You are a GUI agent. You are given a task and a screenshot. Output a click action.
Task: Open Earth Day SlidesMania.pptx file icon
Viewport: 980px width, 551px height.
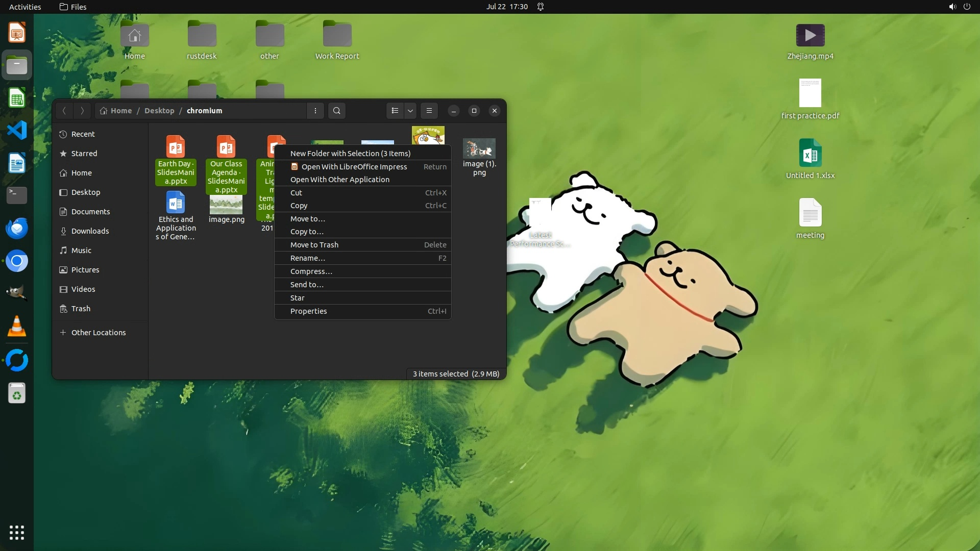(176, 147)
